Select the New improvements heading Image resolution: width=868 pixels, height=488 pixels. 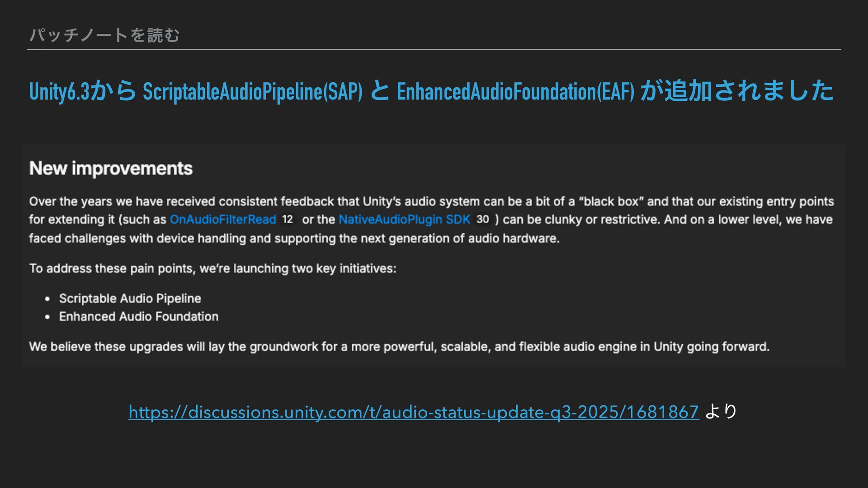(111, 169)
